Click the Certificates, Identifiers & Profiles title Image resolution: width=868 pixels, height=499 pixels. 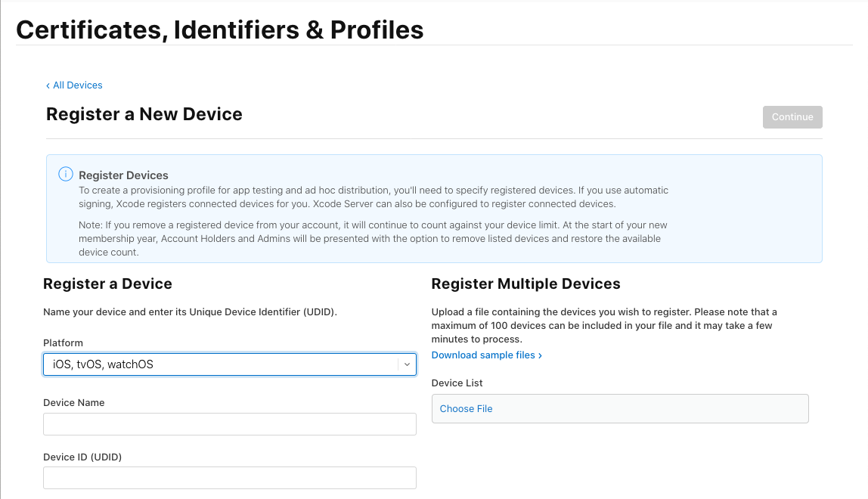click(219, 29)
